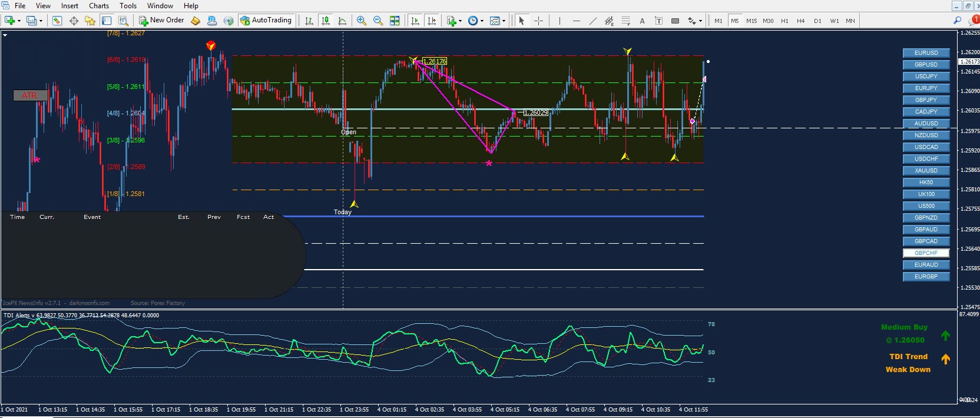Click the Zoom Out magnifier icon
The width and height of the screenshot is (980, 418).
pos(378,21)
